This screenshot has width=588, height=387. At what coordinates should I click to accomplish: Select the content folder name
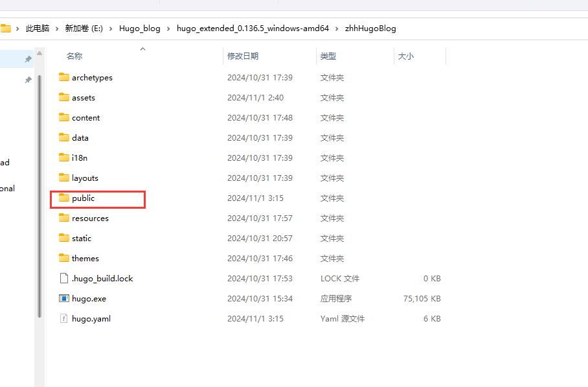[86, 118]
